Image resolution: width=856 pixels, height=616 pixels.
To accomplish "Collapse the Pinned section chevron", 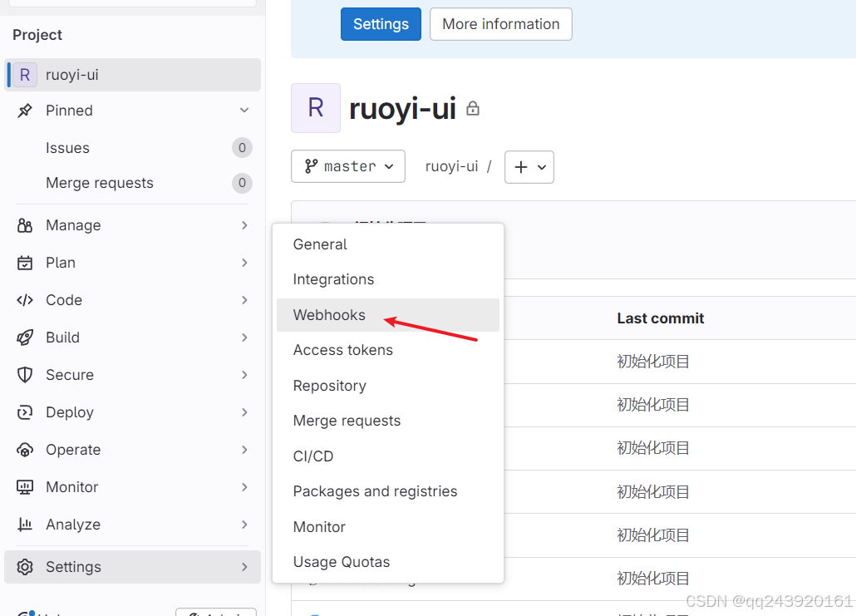I will pos(244,111).
